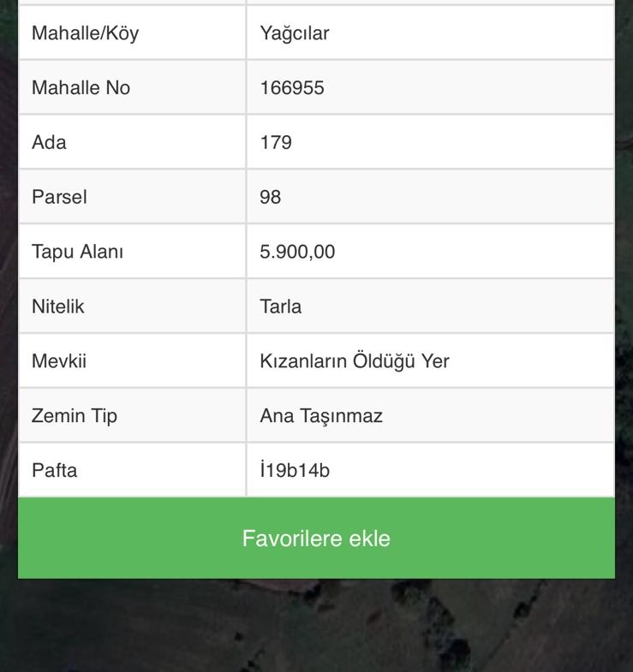The width and height of the screenshot is (633, 672).
Task: Click the Zemin Tip label
Action: click(75, 416)
